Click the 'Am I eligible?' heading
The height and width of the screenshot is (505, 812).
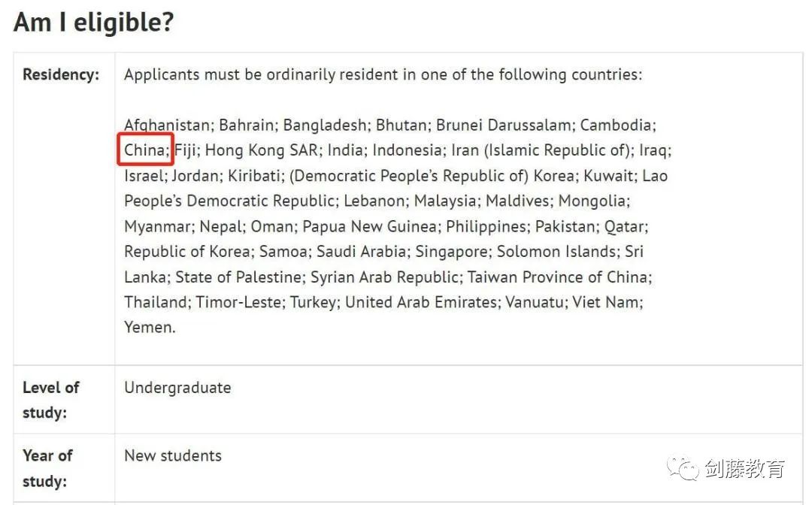tap(94, 23)
